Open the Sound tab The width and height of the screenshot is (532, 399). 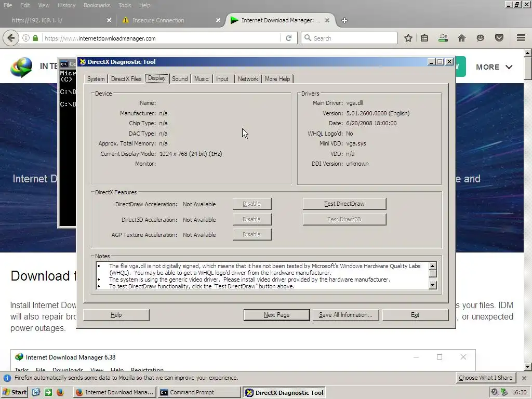pyautogui.click(x=179, y=79)
